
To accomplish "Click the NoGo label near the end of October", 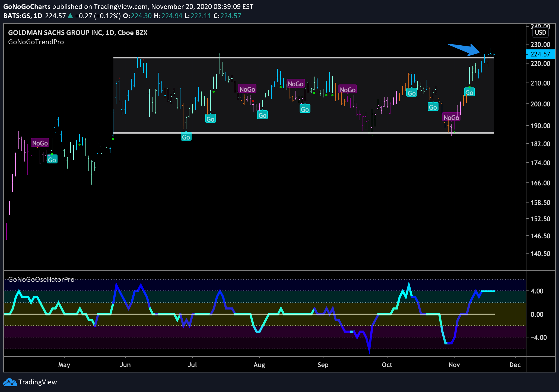I will click(x=451, y=118).
